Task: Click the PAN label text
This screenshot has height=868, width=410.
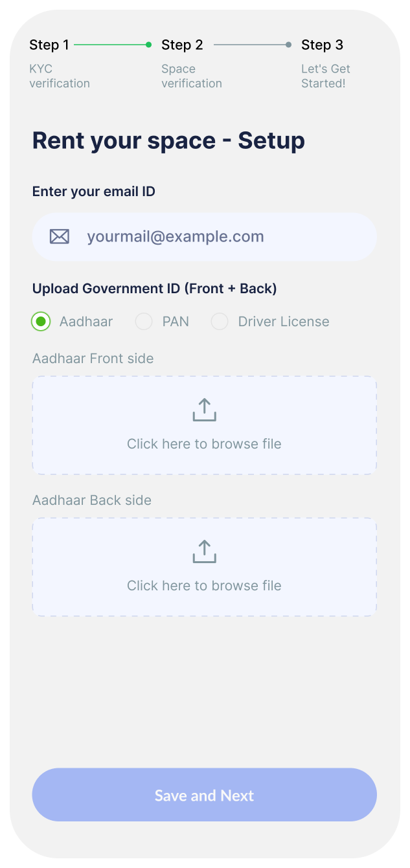Action: pos(176,322)
